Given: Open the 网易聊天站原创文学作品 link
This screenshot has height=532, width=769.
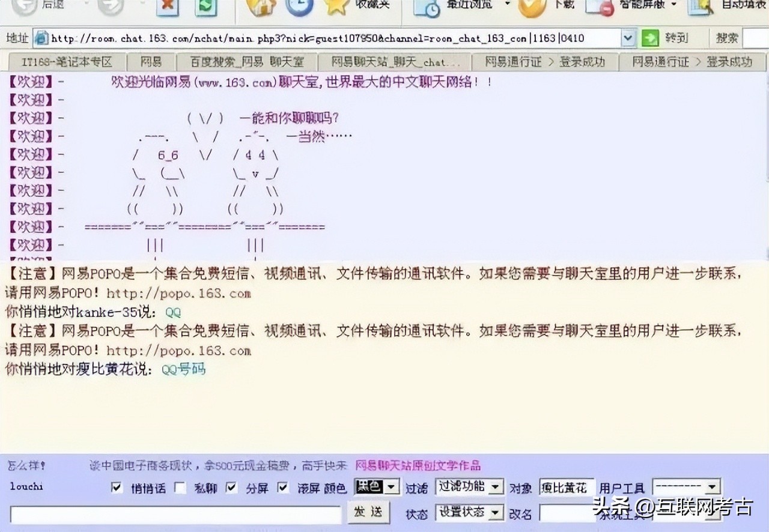Looking at the screenshot, I should click(x=418, y=465).
